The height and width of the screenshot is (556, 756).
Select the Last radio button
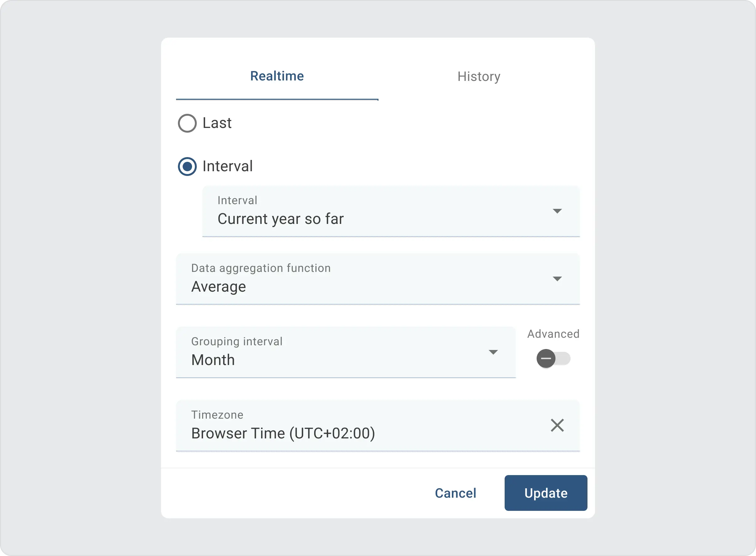(187, 123)
